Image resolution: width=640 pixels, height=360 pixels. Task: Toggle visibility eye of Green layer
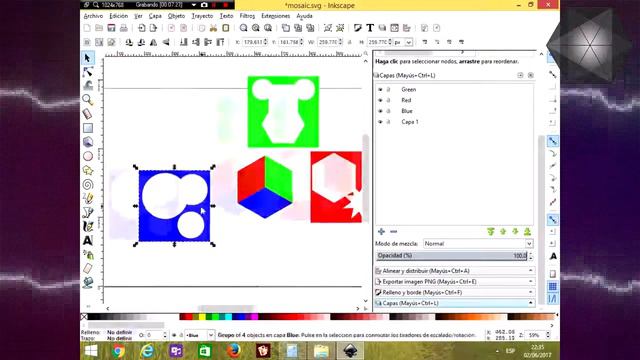(380, 89)
